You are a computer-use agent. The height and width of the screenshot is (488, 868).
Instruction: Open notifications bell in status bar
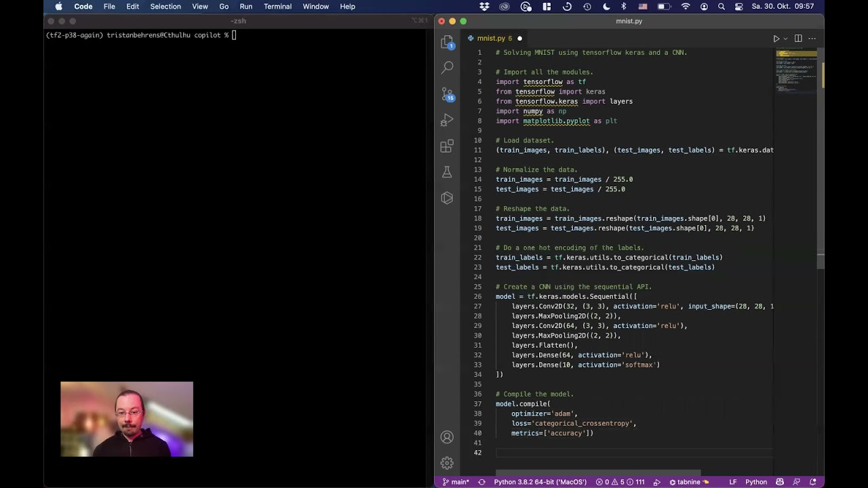tap(812, 482)
